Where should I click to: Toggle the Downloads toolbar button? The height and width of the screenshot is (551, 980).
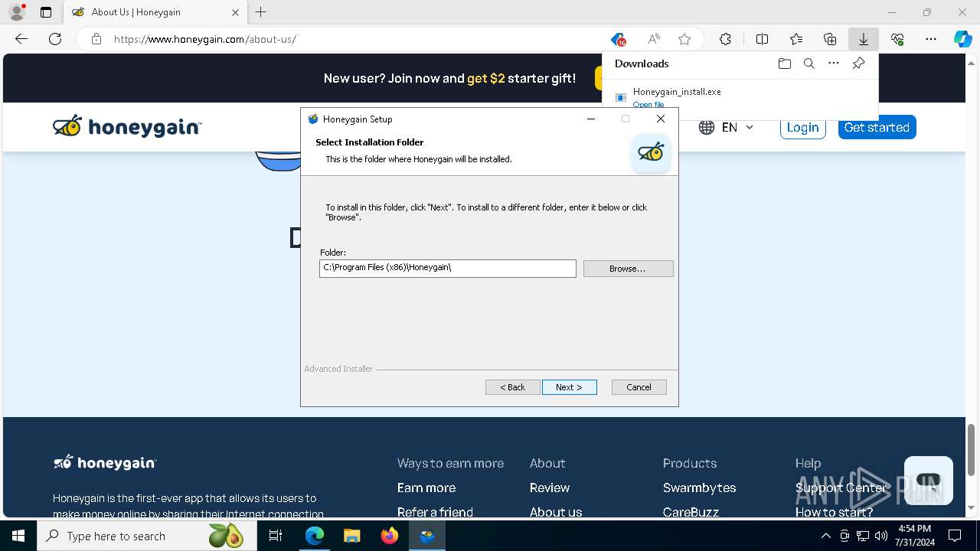coord(864,39)
